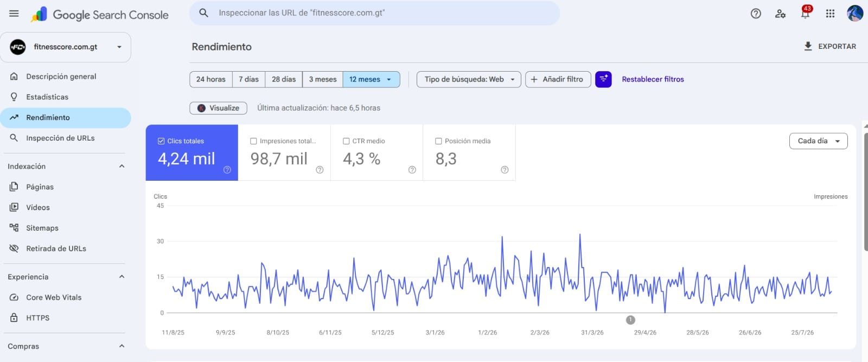Click the 4,3 % CTR value
Image resolution: width=868 pixels, height=362 pixels.
point(361,158)
